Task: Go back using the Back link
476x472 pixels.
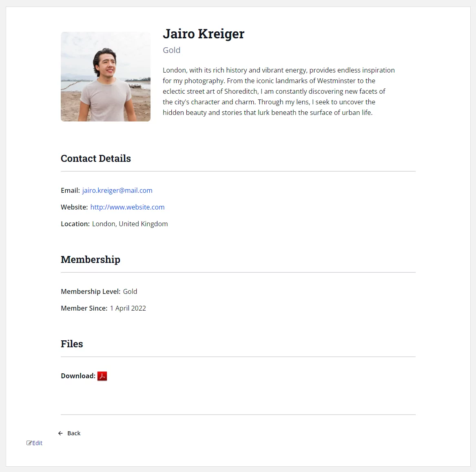Action: tap(69, 433)
